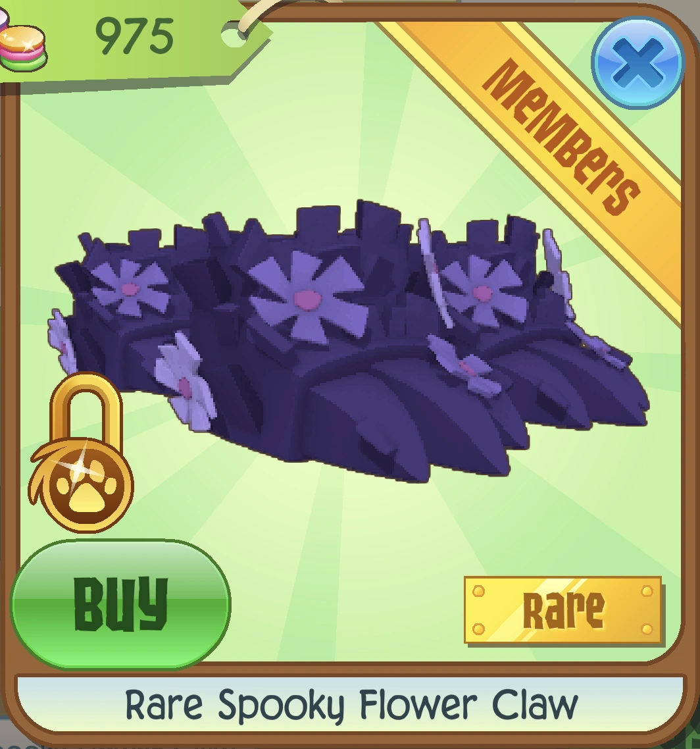The image size is (700, 749).
Task: Select the Rare Spooky Flower Claw name label
Action: click(x=351, y=705)
